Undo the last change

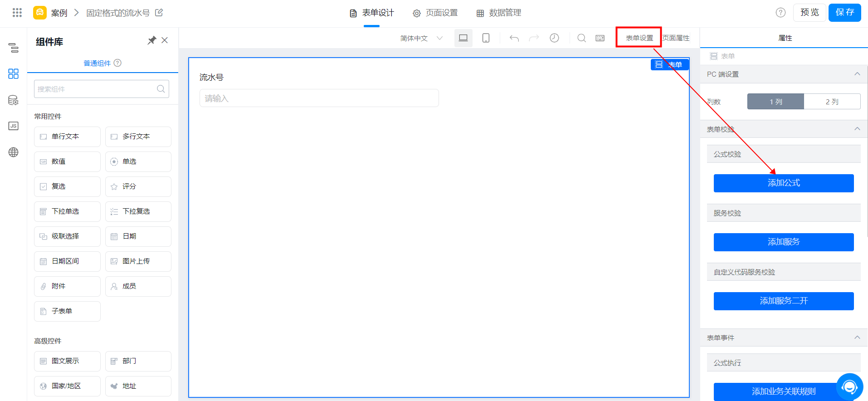coord(514,38)
